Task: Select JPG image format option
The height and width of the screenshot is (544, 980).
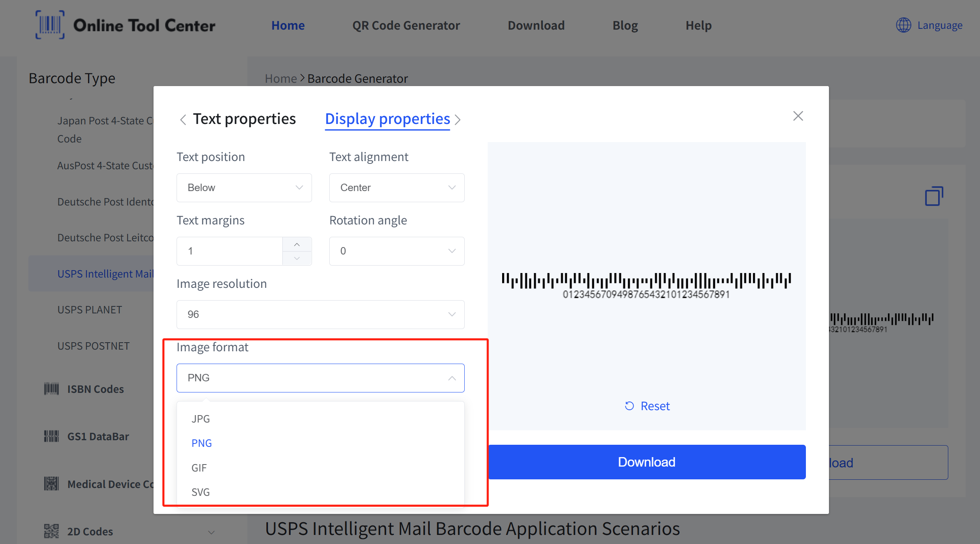Action: pyautogui.click(x=320, y=419)
